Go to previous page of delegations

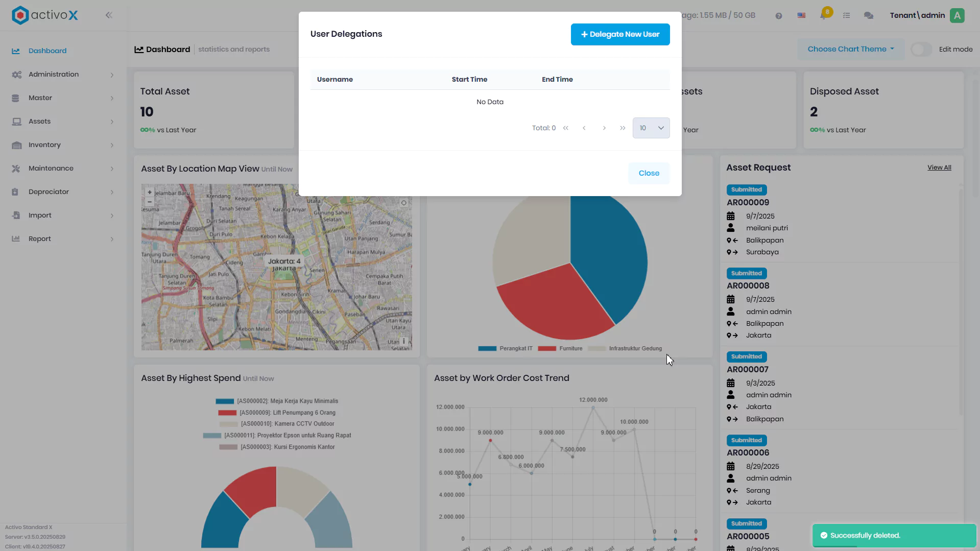click(x=584, y=128)
